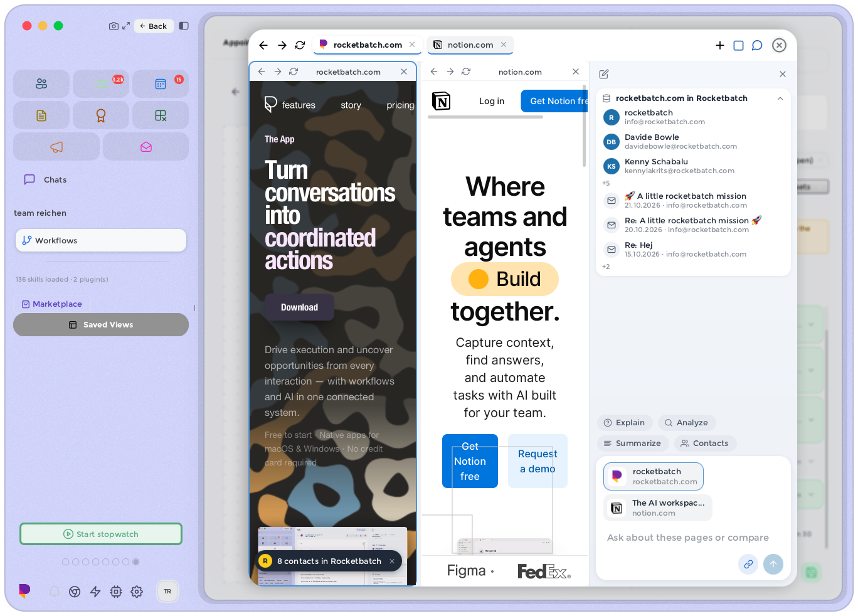
Task: Open Davide Bowle contact row
Action: click(x=693, y=142)
